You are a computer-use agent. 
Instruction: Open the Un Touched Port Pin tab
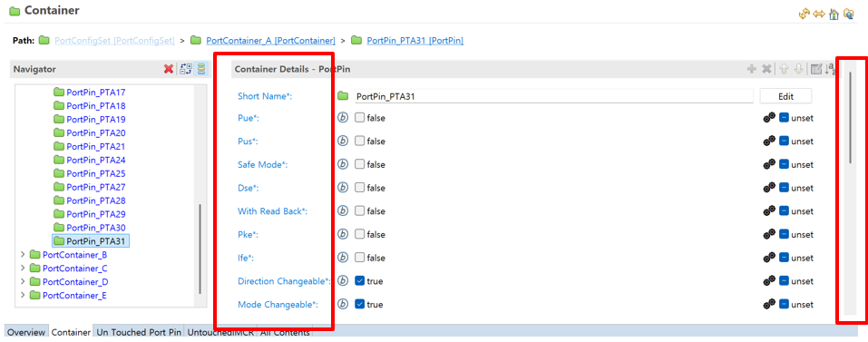pos(139,332)
